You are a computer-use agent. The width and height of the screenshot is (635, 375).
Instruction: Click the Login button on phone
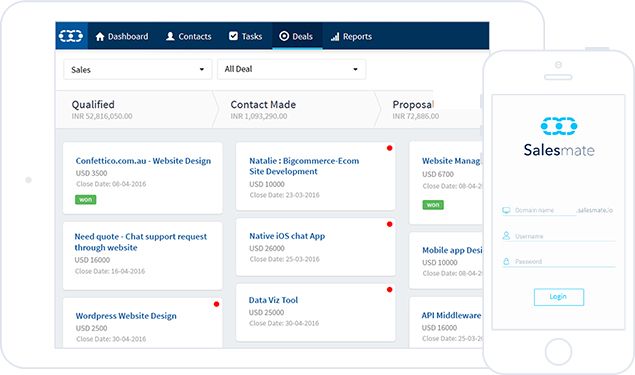click(x=559, y=297)
